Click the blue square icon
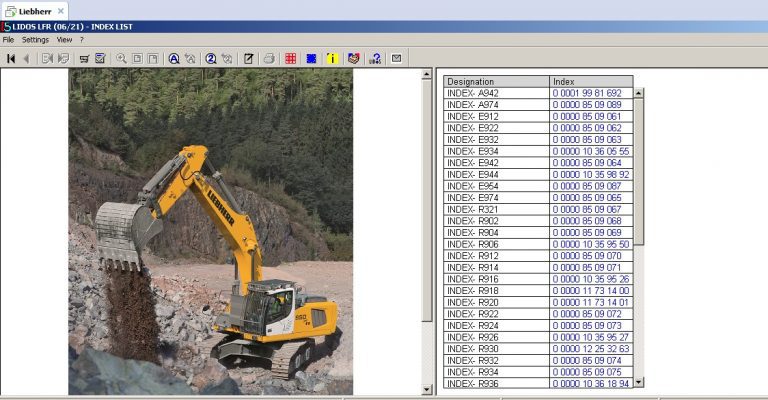The width and height of the screenshot is (768, 400). click(311, 59)
